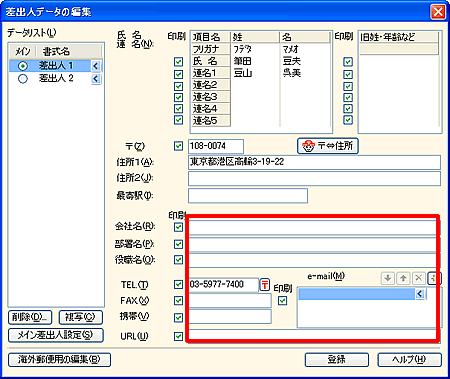Toggle the print checkbox for 連名2 row
Viewport: 450px width, 379px height.
179,86
